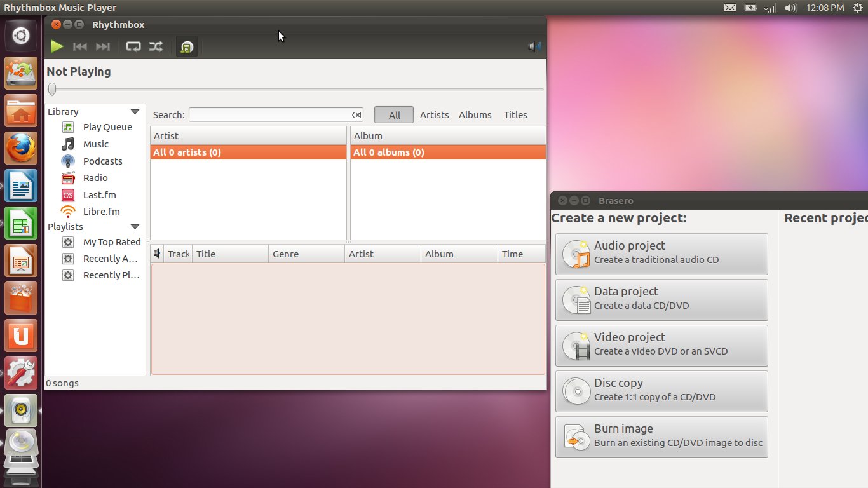The width and height of the screenshot is (868, 488).
Task: Sort track list by Genre
Action: 306,254
